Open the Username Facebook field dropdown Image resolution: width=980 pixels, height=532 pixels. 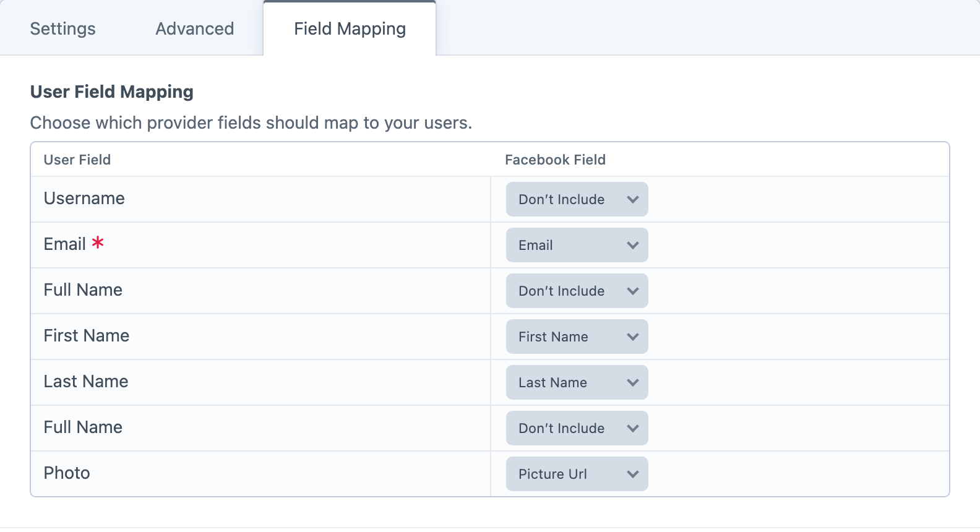tap(577, 199)
